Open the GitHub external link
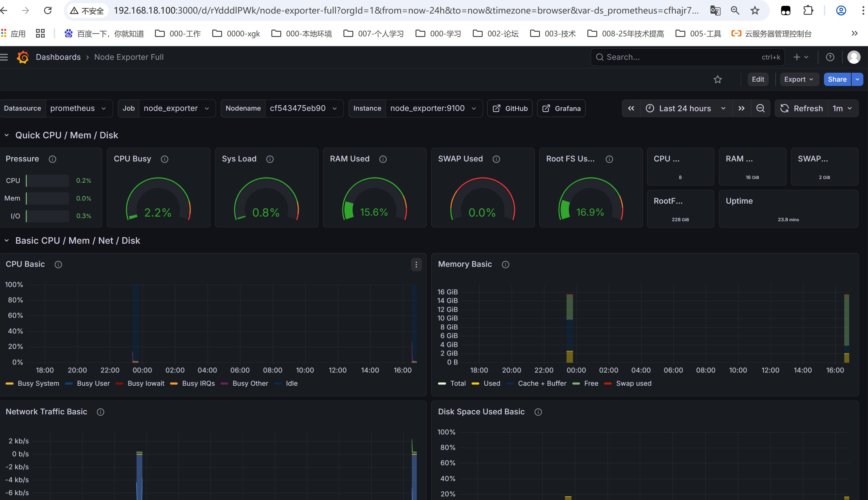 [510, 108]
